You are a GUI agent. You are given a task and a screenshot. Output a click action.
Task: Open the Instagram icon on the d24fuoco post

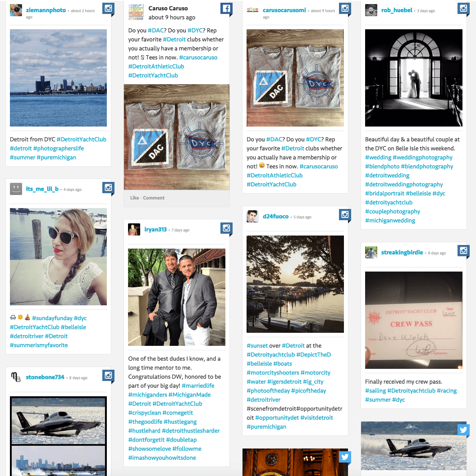(345, 215)
